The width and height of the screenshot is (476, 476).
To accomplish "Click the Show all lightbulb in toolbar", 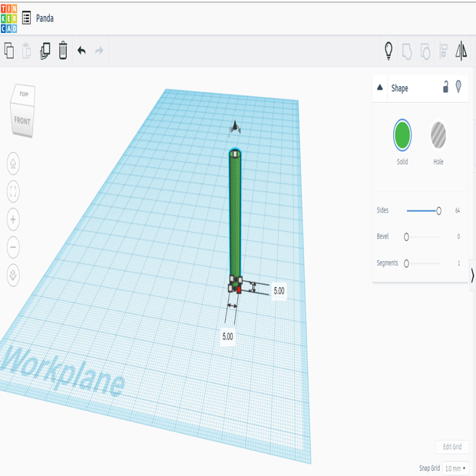I will pyautogui.click(x=388, y=51).
